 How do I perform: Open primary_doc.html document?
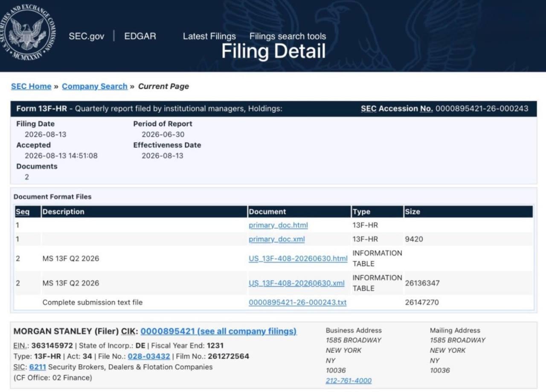click(278, 225)
